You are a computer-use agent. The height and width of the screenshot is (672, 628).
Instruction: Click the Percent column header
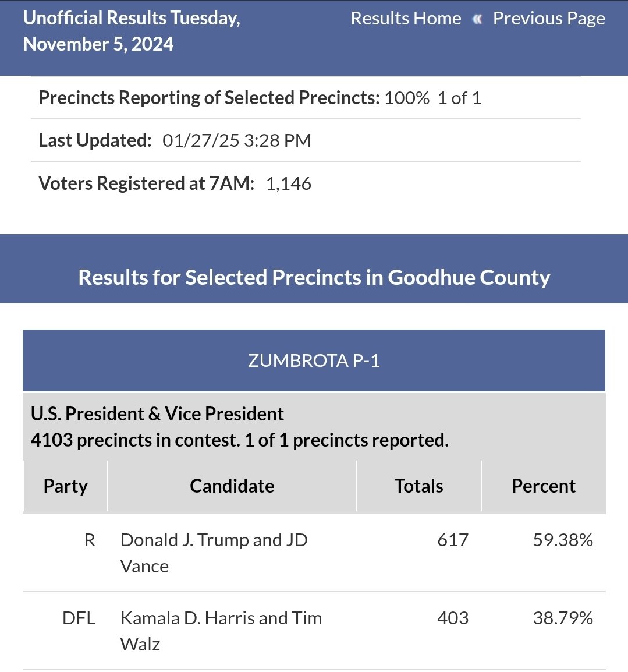[543, 486]
